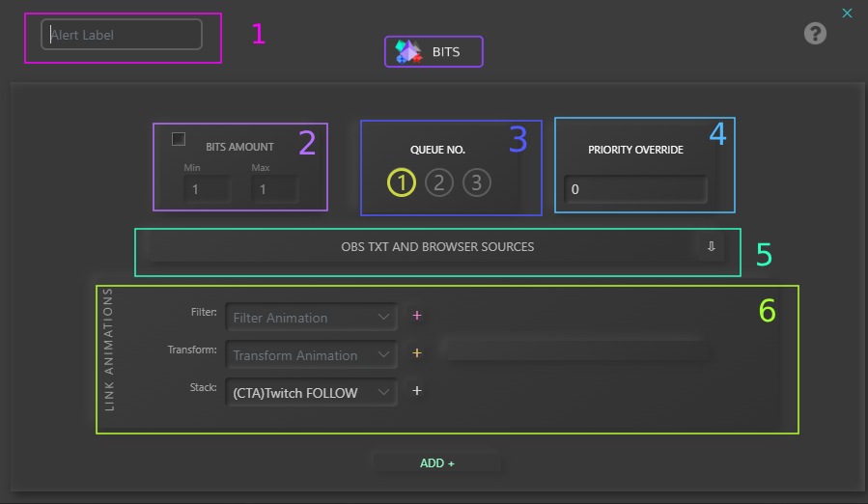Click the Bits gem icon
868x504 pixels.
[408, 52]
